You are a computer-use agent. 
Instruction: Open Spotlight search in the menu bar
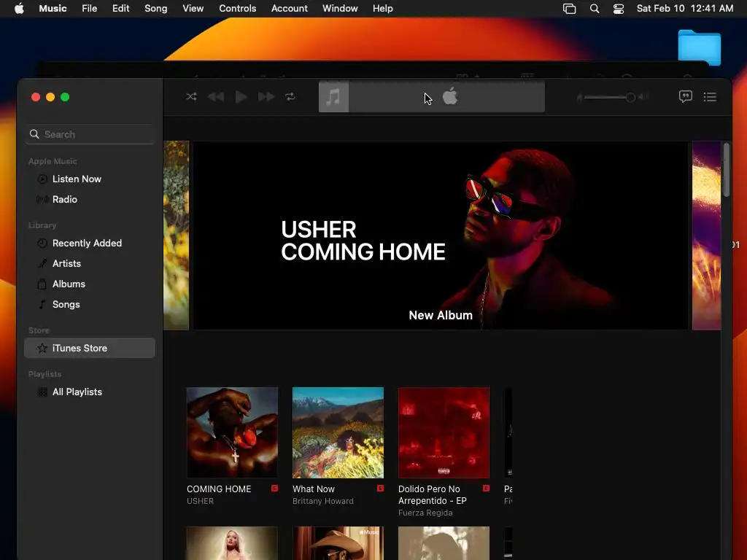pyautogui.click(x=595, y=9)
